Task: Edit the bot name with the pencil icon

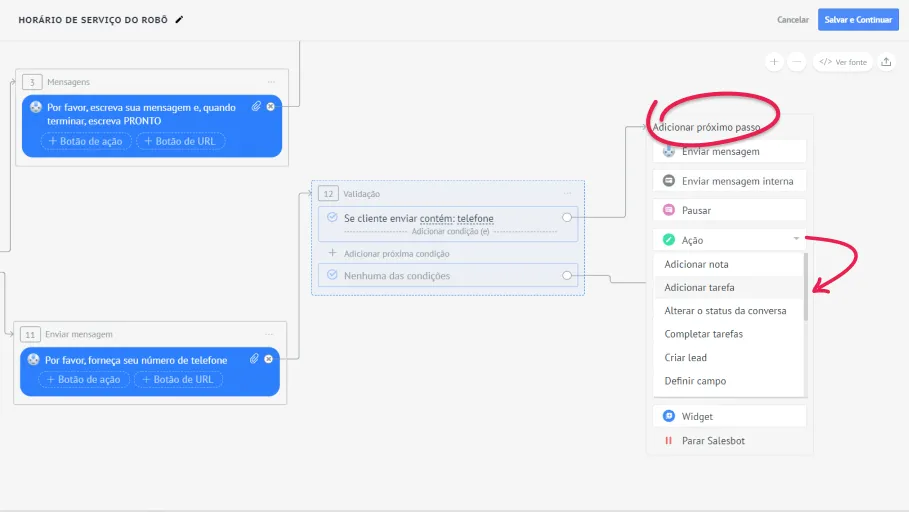Action: pos(179,20)
